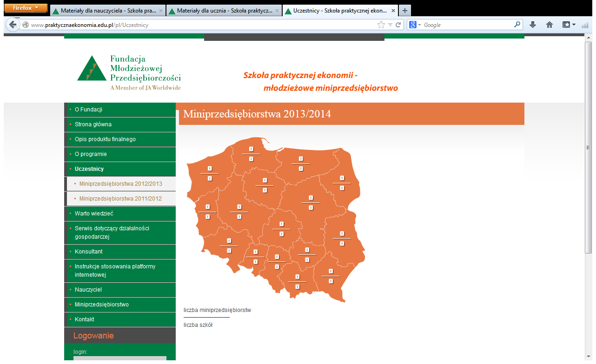Open the Konsultant menu item
The width and height of the screenshot is (596, 364).
coord(120,252)
